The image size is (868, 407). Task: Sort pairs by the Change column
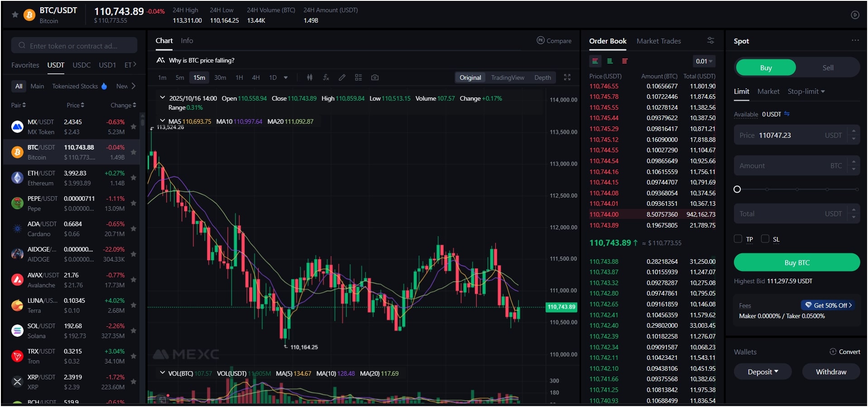(x=123, y=105)
